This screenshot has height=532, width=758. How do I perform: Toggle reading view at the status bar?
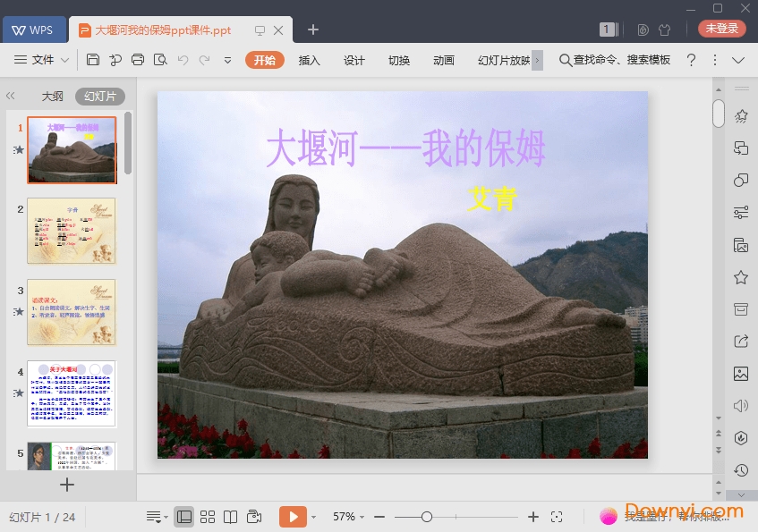(x=231, y=517)
